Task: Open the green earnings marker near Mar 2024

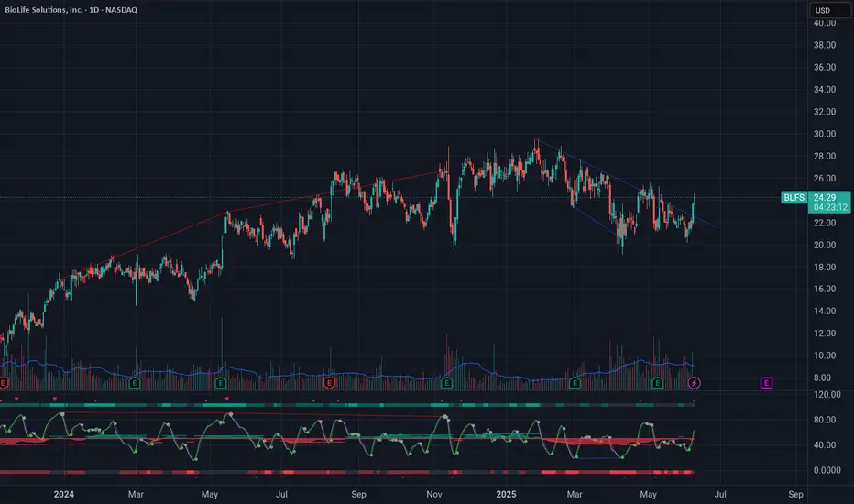Action: point(134,383)
